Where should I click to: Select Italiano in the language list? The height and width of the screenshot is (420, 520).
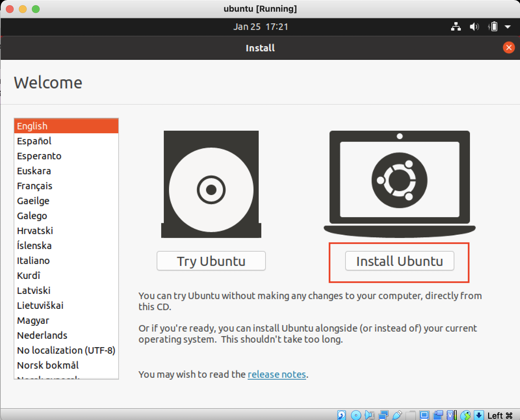[66, 261]
